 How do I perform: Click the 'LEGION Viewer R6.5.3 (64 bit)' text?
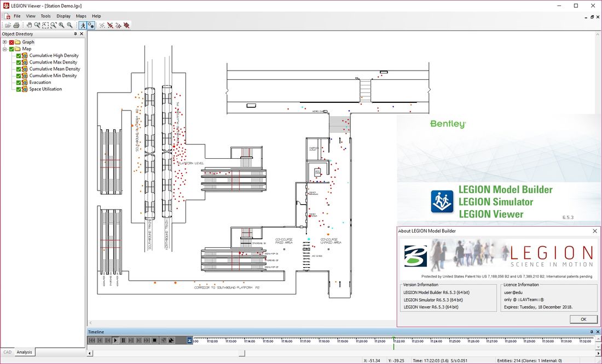click(x=431, y=307)
